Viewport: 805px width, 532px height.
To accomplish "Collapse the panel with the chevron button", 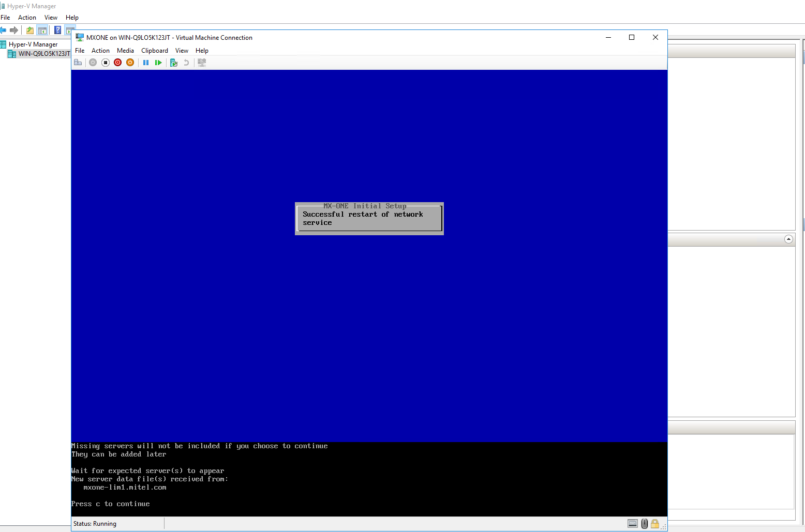I will 788,239.
